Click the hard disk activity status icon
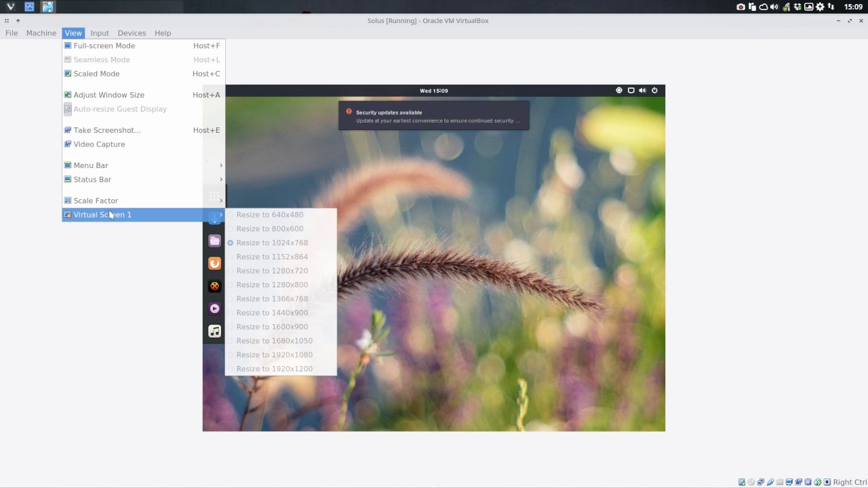The height and width of the screenshot is (488, 868). (x=742, y=482)
